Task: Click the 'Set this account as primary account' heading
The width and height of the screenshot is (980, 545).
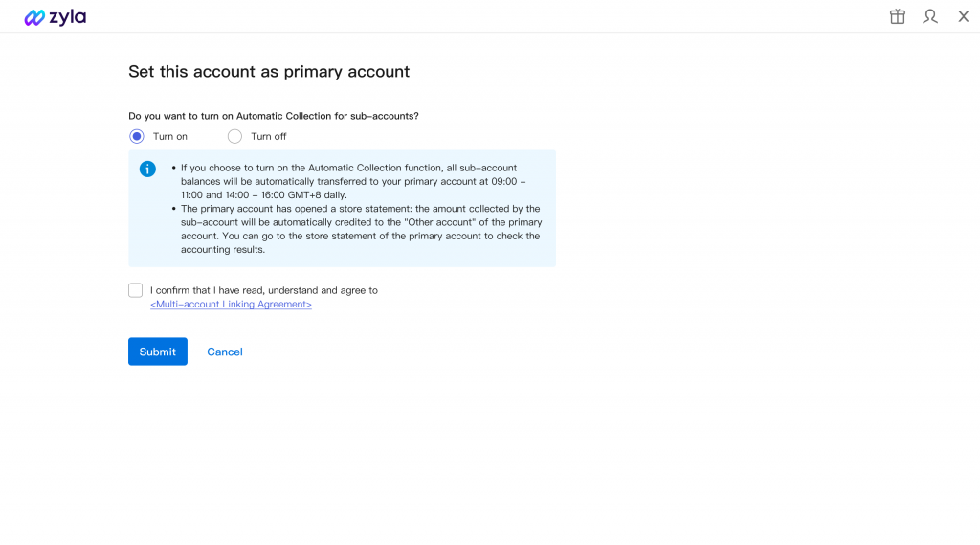Action: pyautogui.click(x=269, y=72)
